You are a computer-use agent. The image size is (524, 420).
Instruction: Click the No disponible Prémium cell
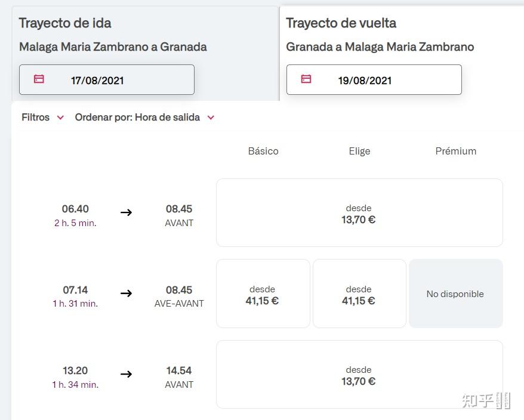(455, 294)
